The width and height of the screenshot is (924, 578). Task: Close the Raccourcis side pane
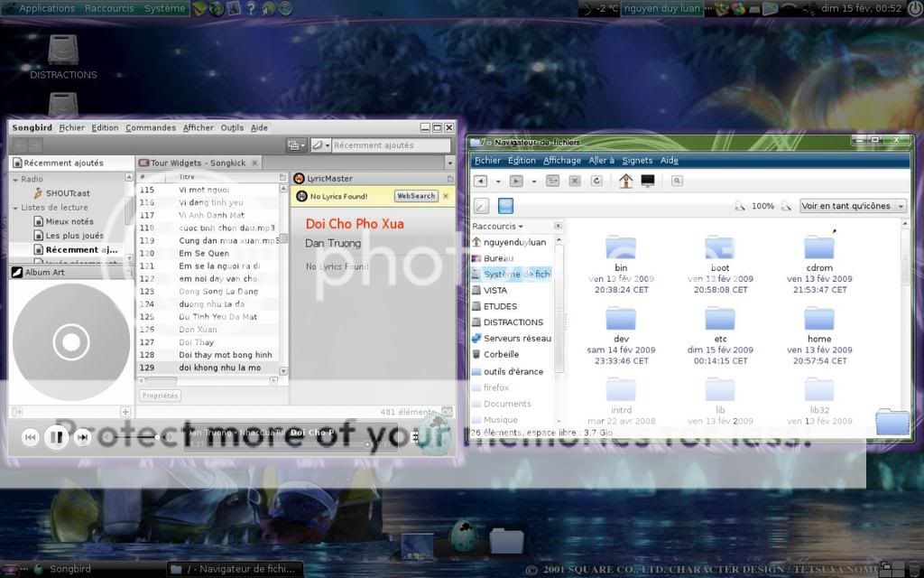click(558, 226)
